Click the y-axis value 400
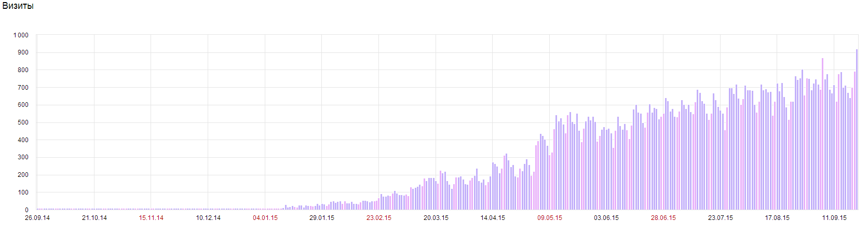The height and width of the screenshot is (235, 868). pyautogui.click(x=23, y=140)
